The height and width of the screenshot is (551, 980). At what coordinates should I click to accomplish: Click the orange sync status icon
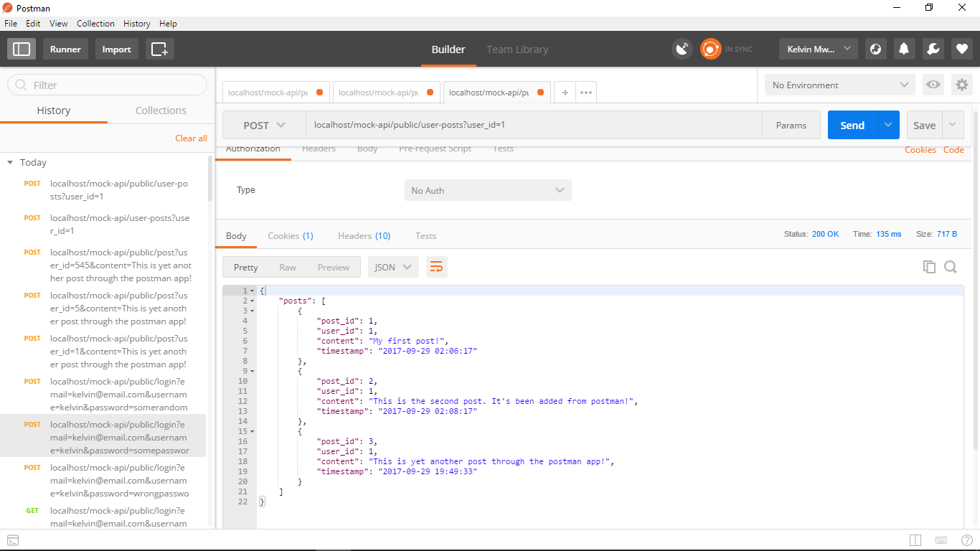[710, 49]
